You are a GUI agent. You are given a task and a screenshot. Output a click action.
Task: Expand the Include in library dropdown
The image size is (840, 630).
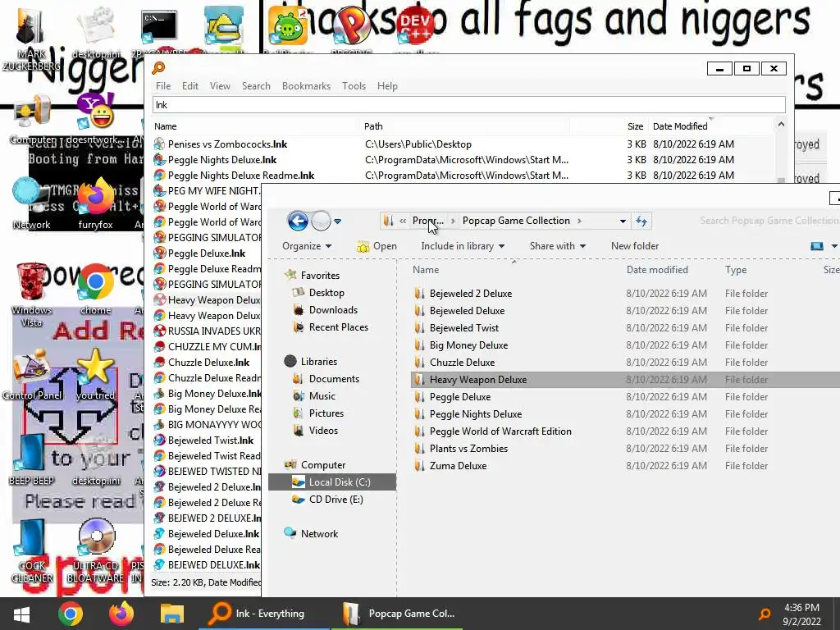[x=463, y=246]
